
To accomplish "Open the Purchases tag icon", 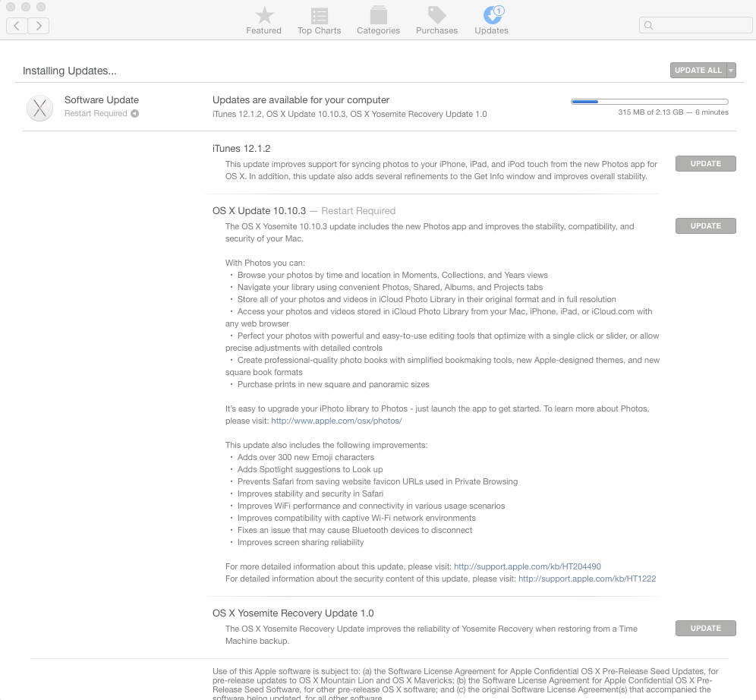I will (436, 15).
